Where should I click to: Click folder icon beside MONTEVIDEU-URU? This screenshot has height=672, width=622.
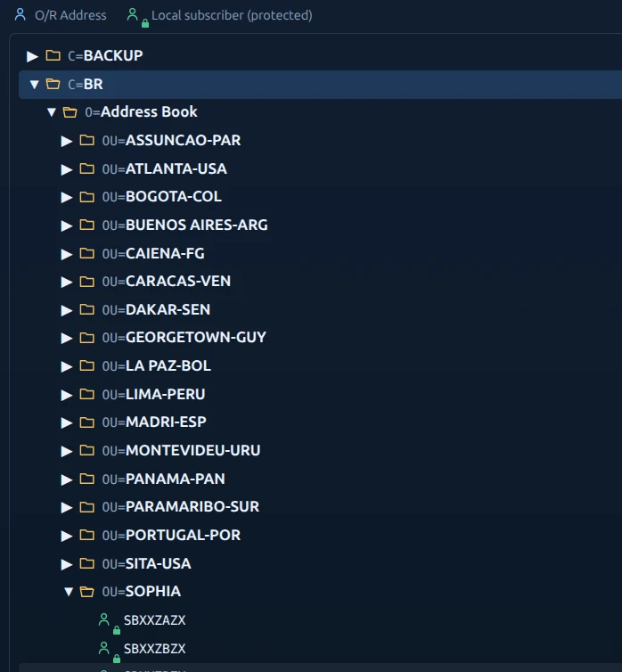87,450
